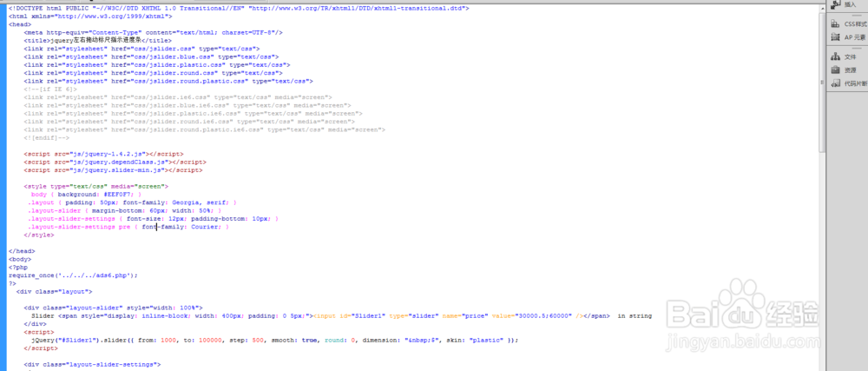Click the closing </style> tag
This screenshot has width=868, height=371.
coord(39,235)
